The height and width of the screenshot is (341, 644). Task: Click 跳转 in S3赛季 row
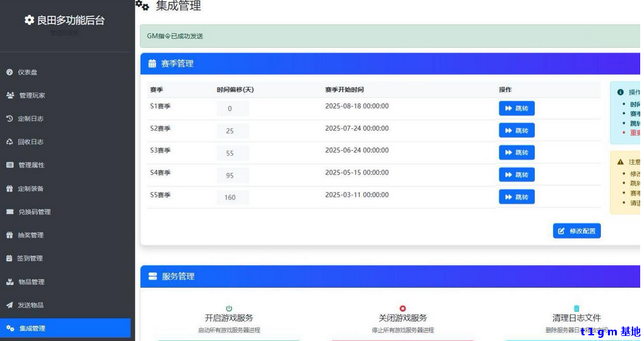click(516, 152)
